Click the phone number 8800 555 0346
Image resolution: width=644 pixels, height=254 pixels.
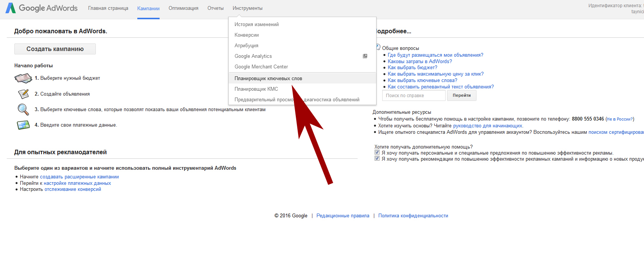(x=588, y=119)
